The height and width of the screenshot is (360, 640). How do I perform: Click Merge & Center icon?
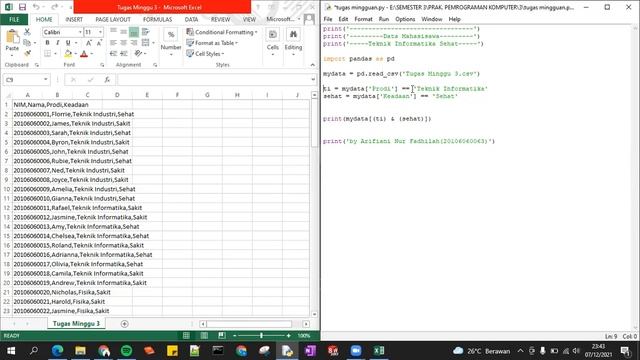[x=145, y=42]
